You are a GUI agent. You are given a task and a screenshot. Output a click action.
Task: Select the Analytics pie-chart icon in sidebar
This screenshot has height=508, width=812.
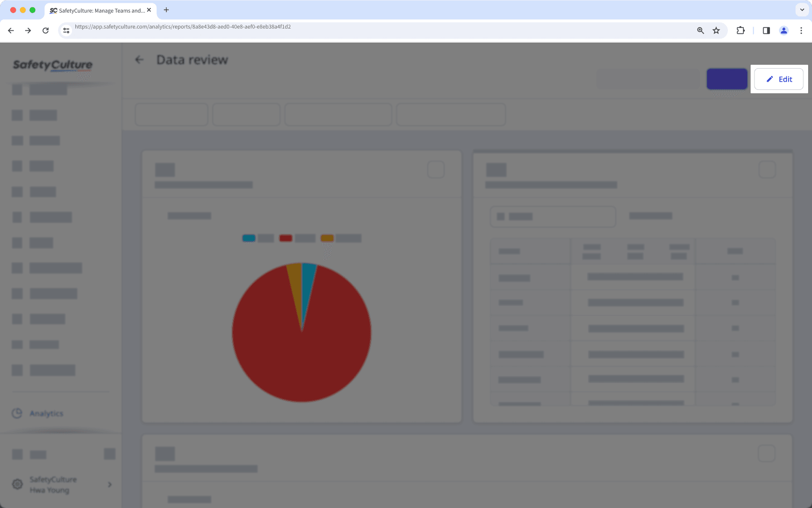coord(16,413)
